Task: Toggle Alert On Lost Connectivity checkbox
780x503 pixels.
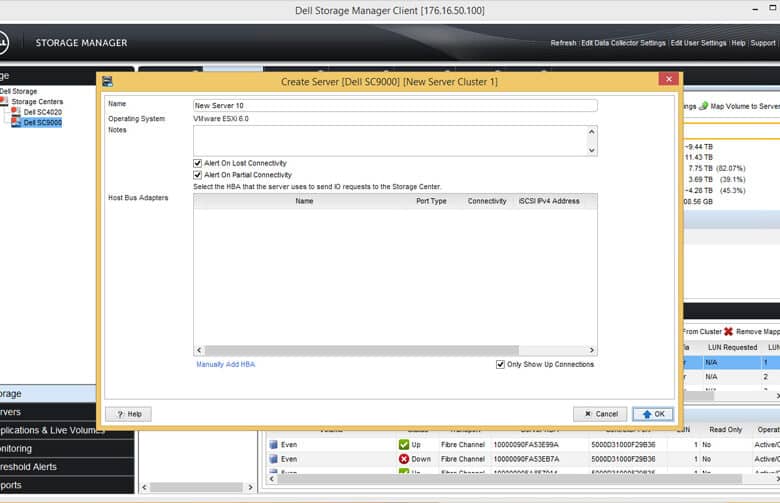Action: coord(197,163)
